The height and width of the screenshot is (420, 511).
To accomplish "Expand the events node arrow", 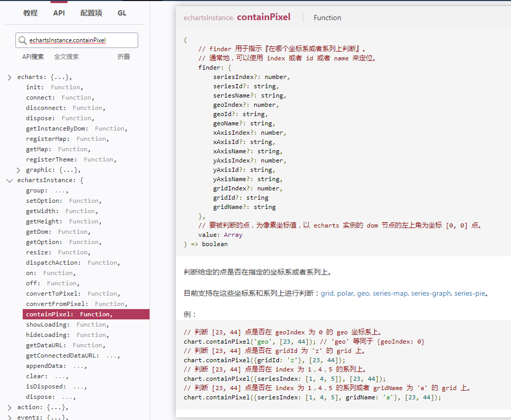I will 9,417.
